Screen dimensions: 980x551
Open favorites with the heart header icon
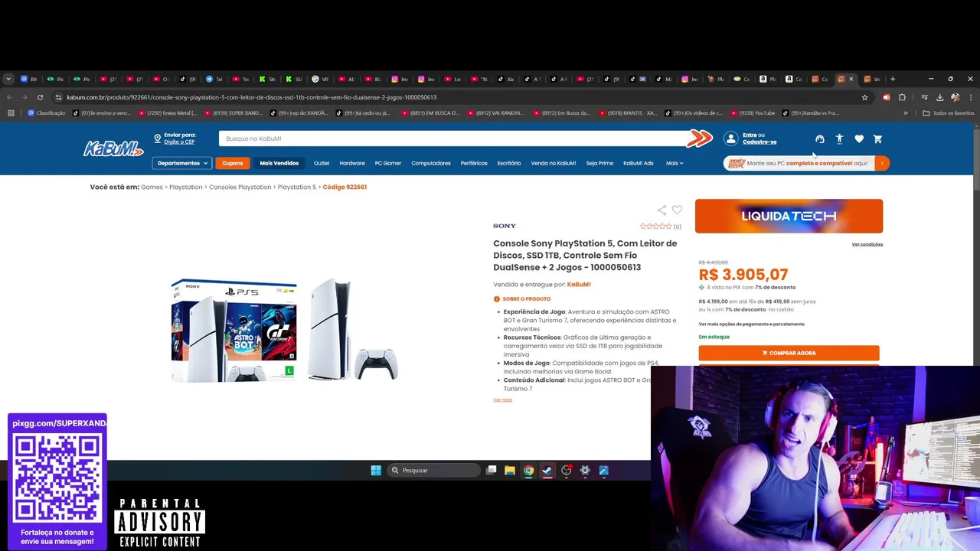(x=858, y=139)
